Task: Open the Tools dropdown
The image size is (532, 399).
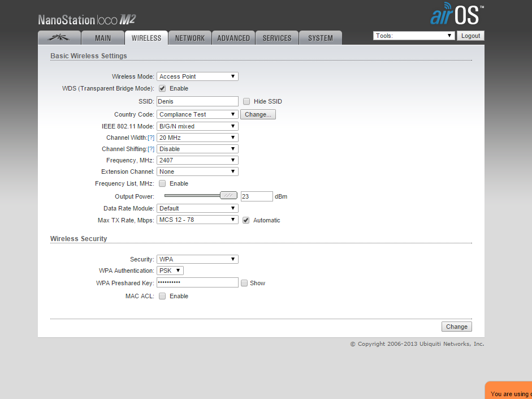Action: tap(414, 36)
